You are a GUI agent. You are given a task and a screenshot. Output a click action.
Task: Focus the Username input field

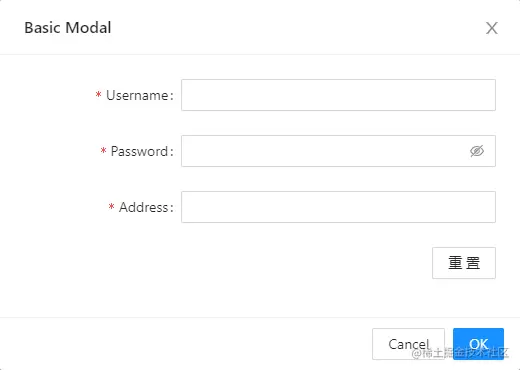[338, 95]
